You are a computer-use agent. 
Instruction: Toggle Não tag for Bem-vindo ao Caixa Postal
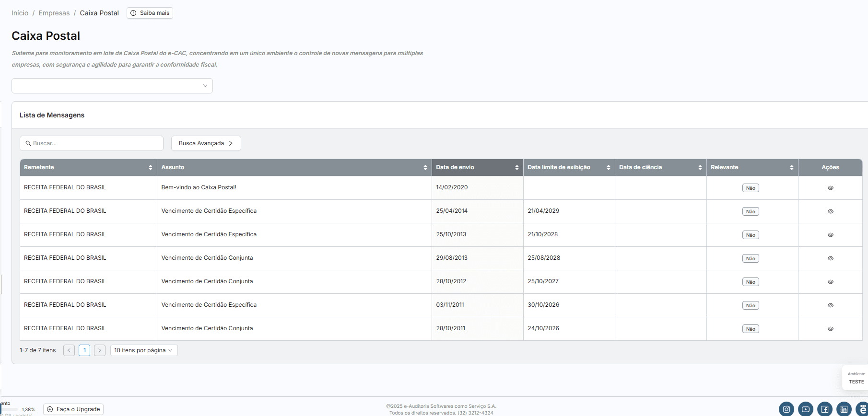751,188
